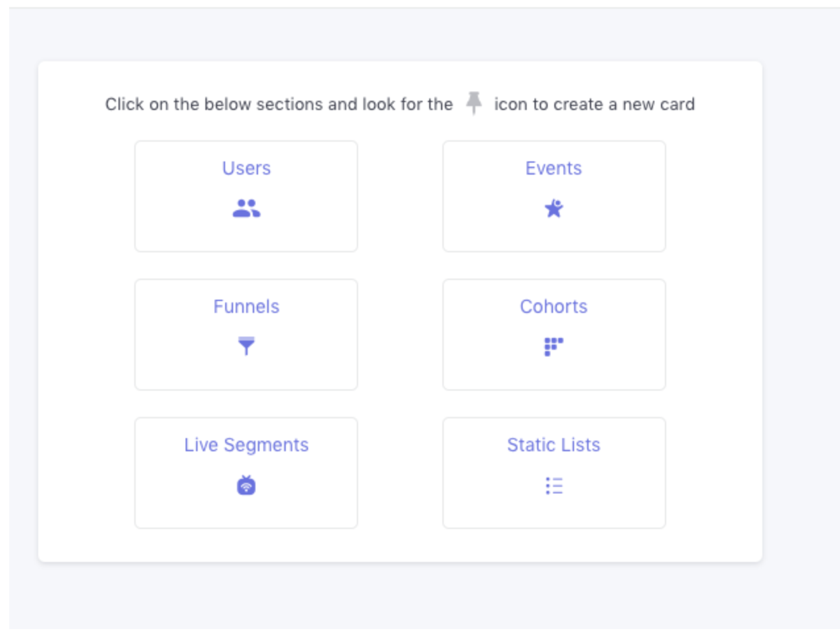Click the Events star icon
The height and width of the screenshot is (639, 840).
554,209
